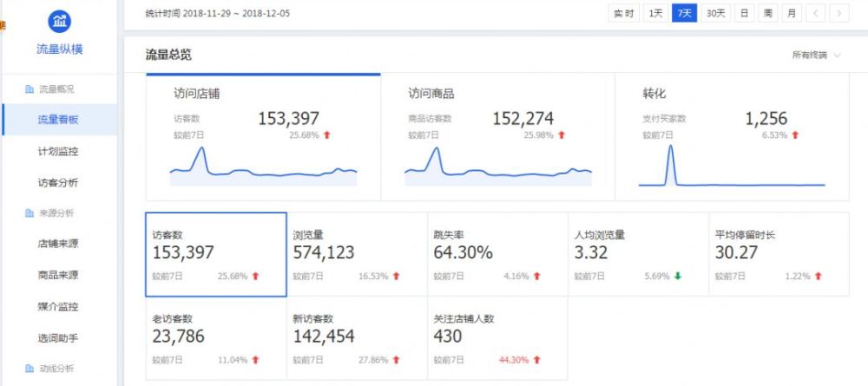The image size is (868, 386).
Task: Select the 1天 time range
Action: 655,13
